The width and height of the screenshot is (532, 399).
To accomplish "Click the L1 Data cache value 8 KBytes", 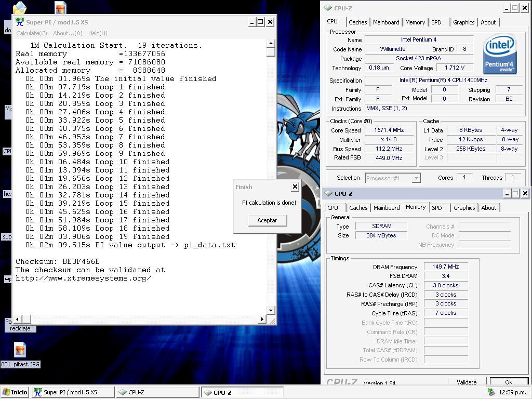I will pyautogui.click(x=471, y=130).
